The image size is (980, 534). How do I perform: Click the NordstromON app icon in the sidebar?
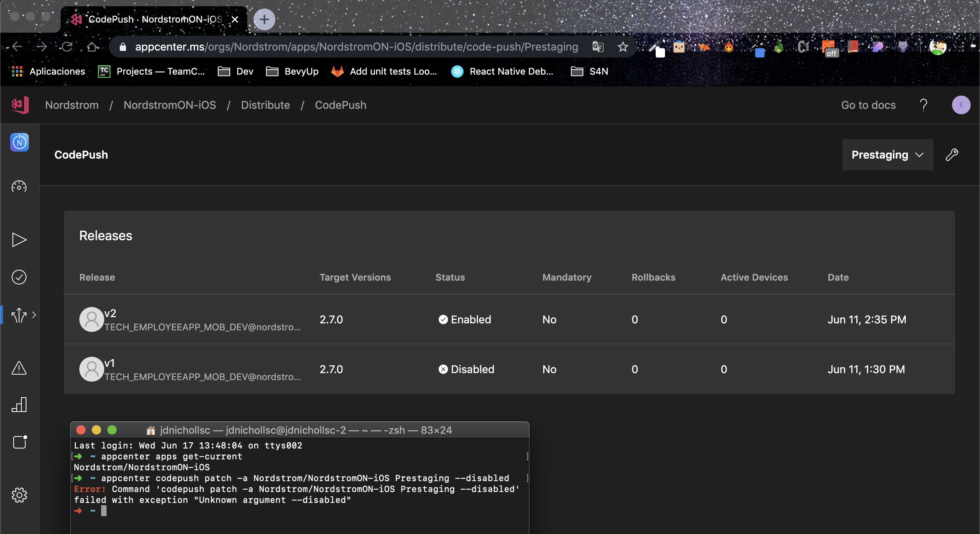pyautogui.click(x=19, y=142)
